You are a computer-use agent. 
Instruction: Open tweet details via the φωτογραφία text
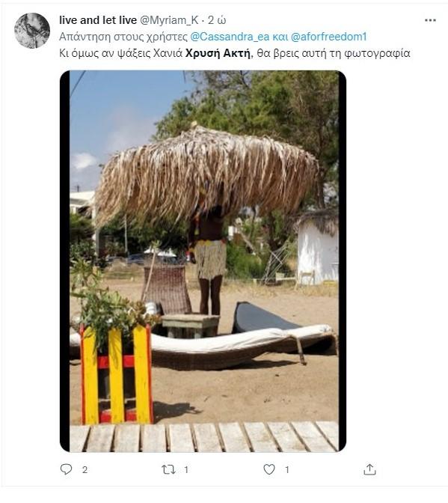tap(377, 53)
